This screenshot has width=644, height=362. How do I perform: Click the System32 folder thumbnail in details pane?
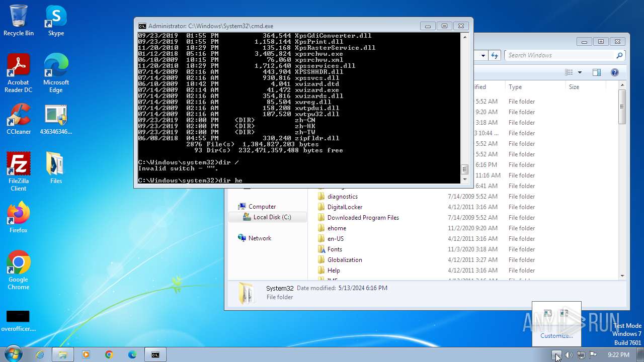[x=247, y=293]
